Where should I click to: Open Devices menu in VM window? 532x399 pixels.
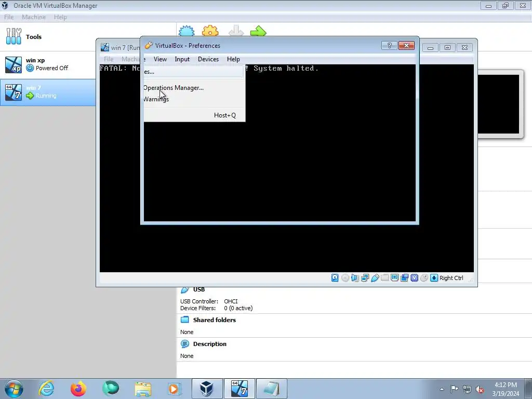click(x=208, y=59)
